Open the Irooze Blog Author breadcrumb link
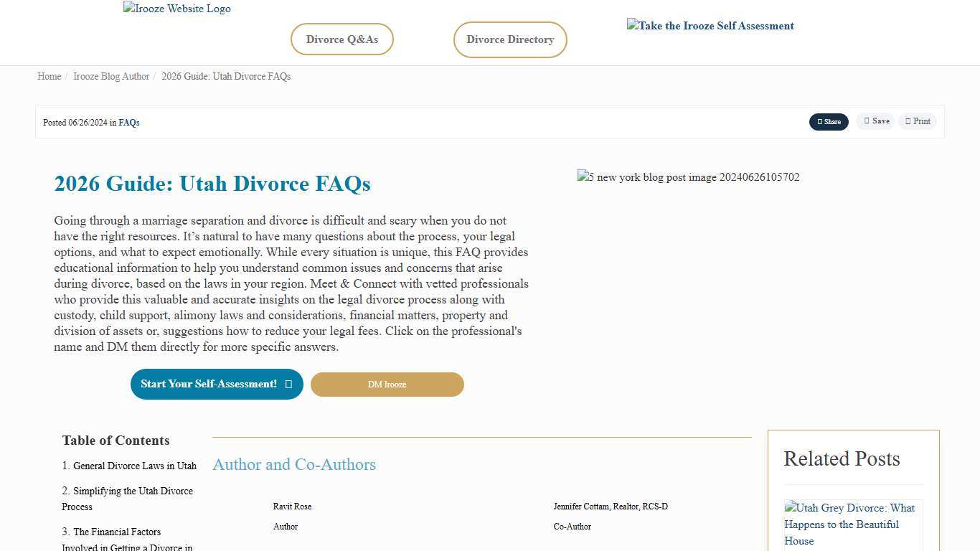 point(110,76)
